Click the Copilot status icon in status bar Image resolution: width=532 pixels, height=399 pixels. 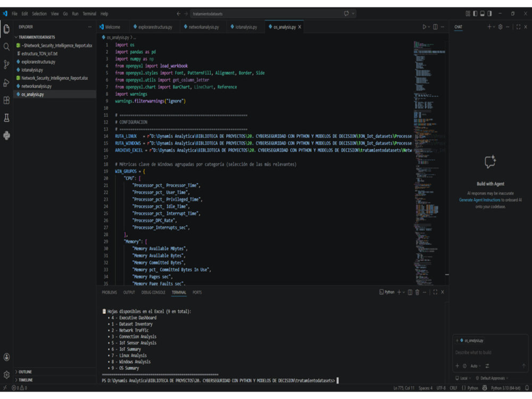485,388
